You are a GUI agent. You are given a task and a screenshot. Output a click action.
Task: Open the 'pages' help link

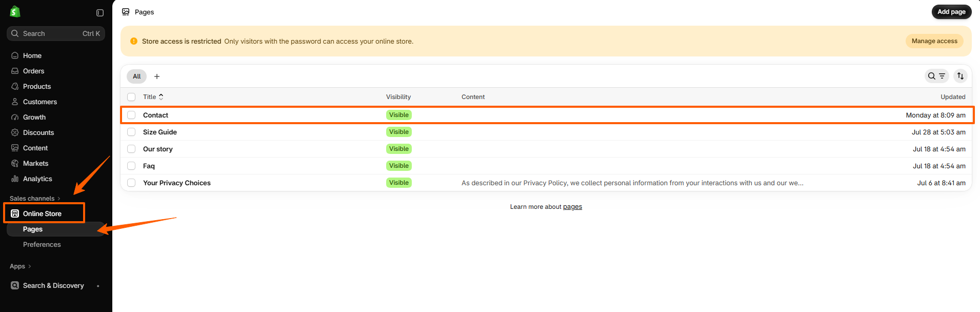click(572, 207)
